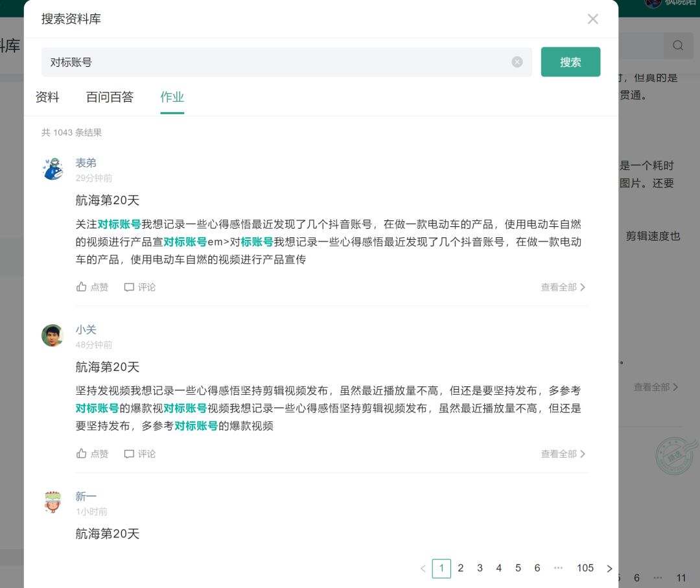
Task: Click the ellipsis in the pagination bar
Action: (x=559, y=568)
